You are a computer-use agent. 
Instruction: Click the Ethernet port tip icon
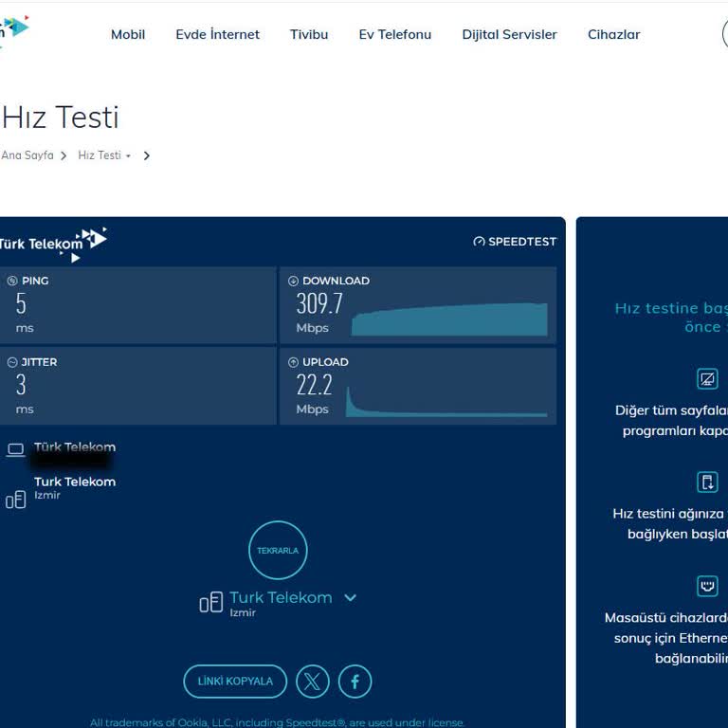707,585
